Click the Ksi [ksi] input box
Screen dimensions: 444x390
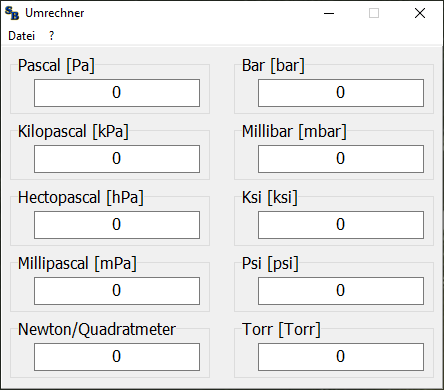[x=341, y=225]
